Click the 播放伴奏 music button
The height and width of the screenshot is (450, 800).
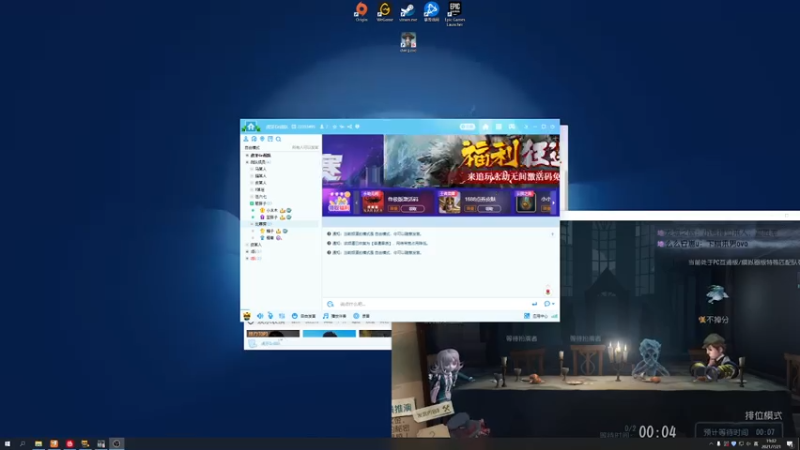tap(335, 316)
